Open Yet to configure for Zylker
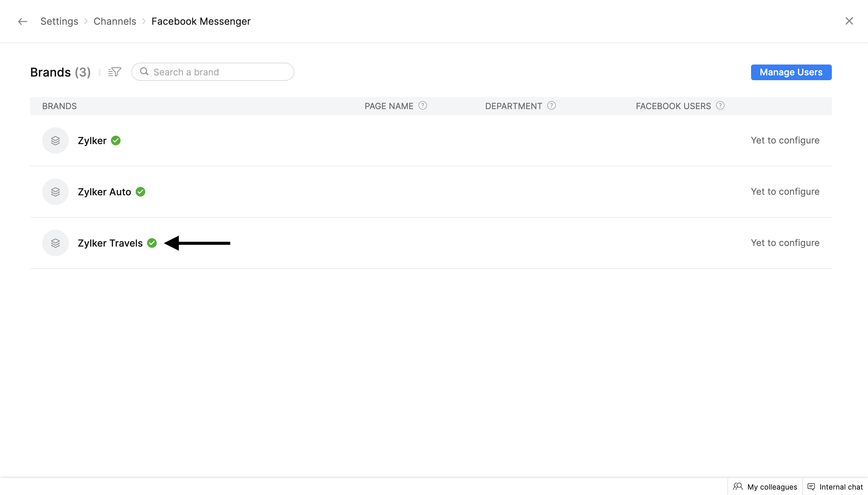The image size is (868, 495). [785, 140]
